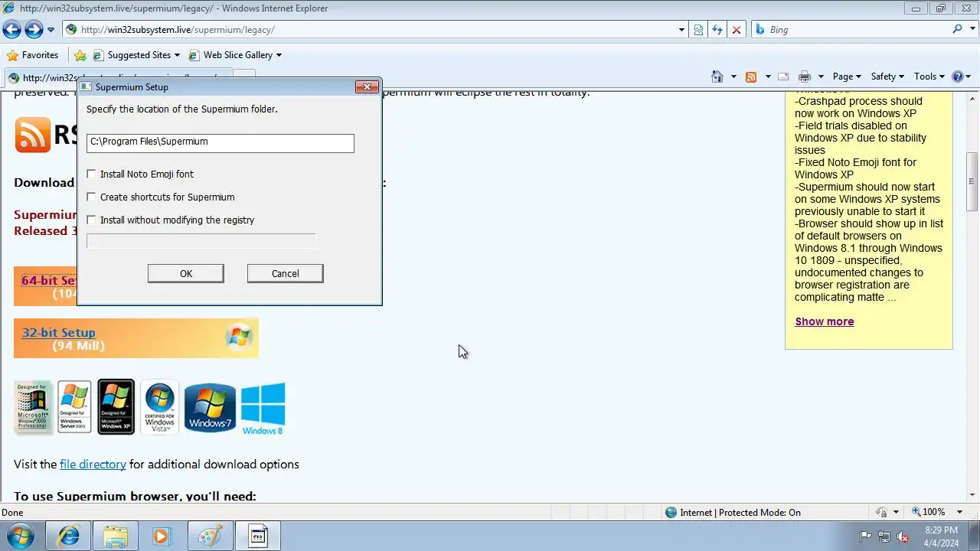Viewport: 980px width, 551px height.
Task: Stop loading with the red X icon
Action: tap(737, 30)
